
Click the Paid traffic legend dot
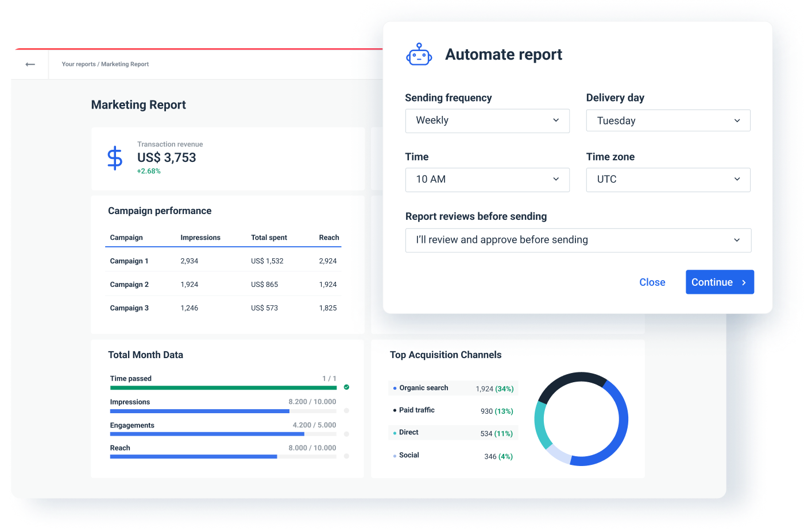point(395,410)
